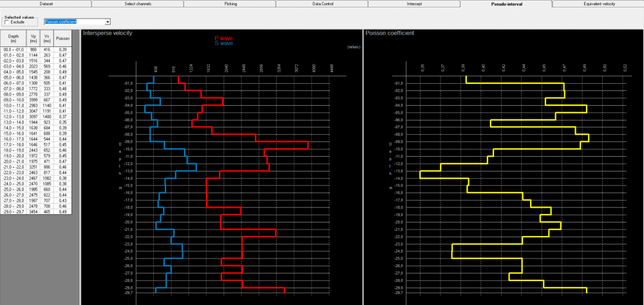
Task: Switch to the Dataset tab
Action: pyautogui.click(x=46, y=3)
